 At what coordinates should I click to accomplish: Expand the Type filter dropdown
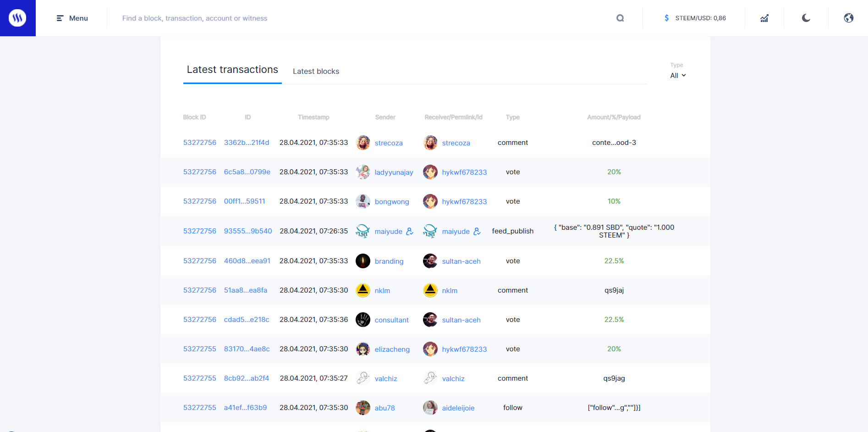(678, 76)
